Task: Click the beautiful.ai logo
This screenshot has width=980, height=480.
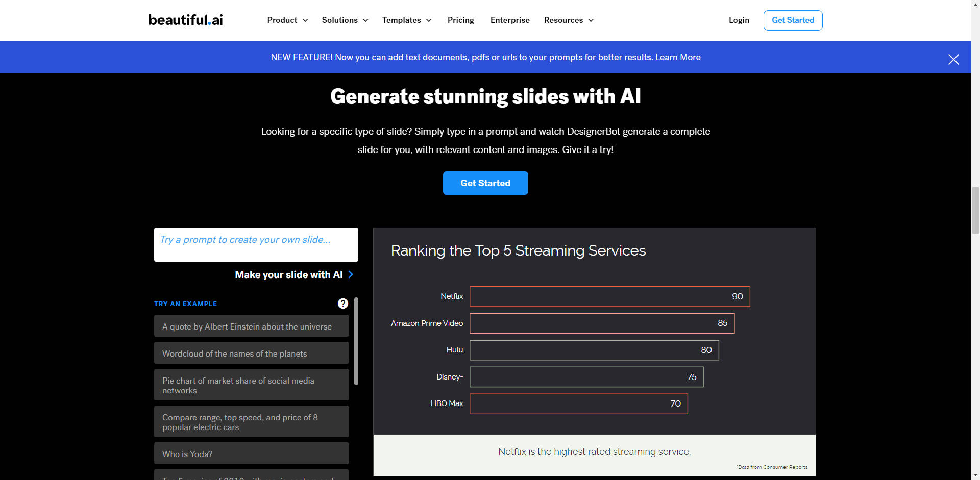Action: click(185, 20)
